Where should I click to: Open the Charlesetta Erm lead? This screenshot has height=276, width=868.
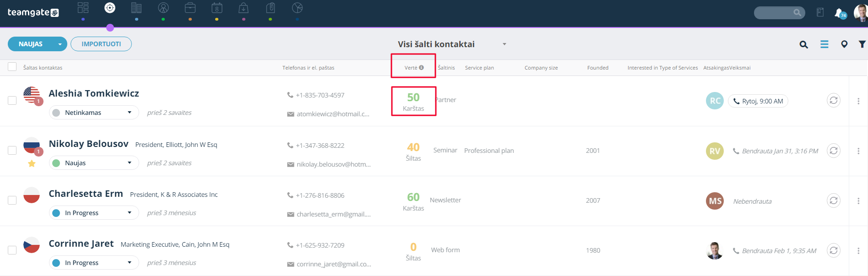click(86, 194)
